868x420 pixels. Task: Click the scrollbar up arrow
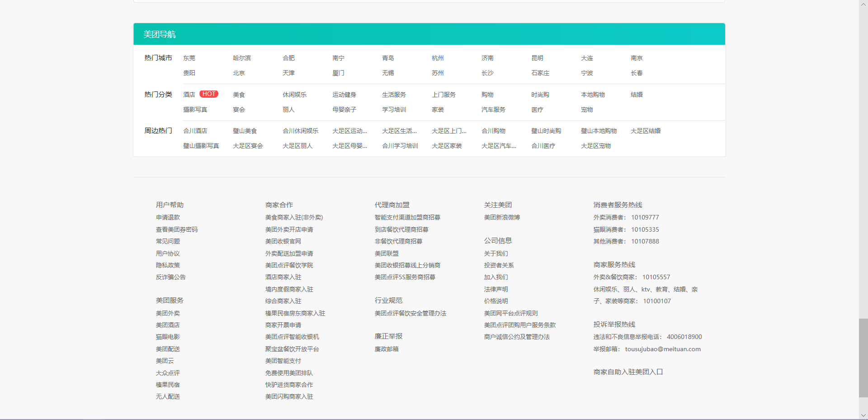(863, 4)
